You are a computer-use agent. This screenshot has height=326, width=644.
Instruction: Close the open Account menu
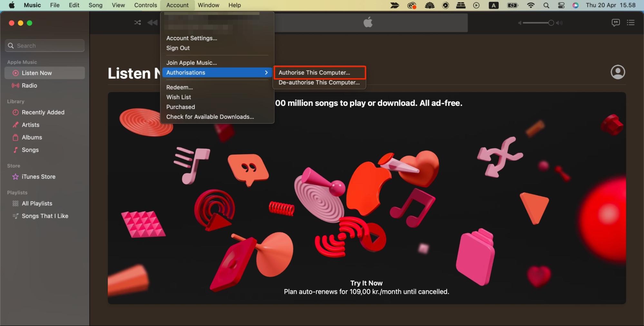tap(178, 5)
